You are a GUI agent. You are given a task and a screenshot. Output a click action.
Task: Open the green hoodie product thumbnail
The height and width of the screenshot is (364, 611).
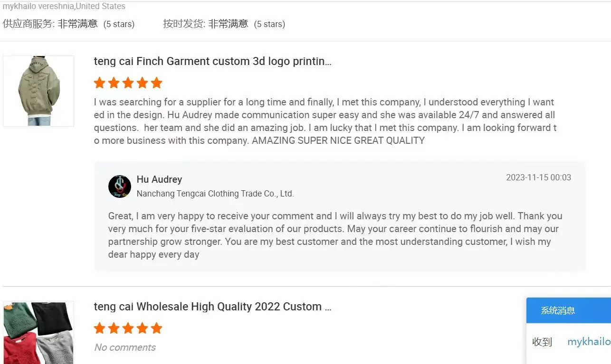pos(38,91)
